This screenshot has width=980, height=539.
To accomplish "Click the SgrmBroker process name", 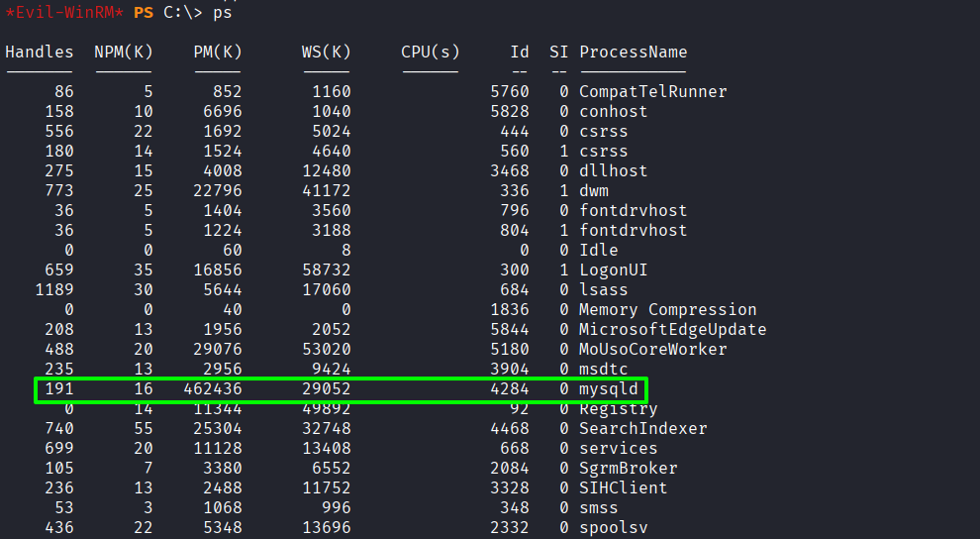I will (x=628, y=469).
